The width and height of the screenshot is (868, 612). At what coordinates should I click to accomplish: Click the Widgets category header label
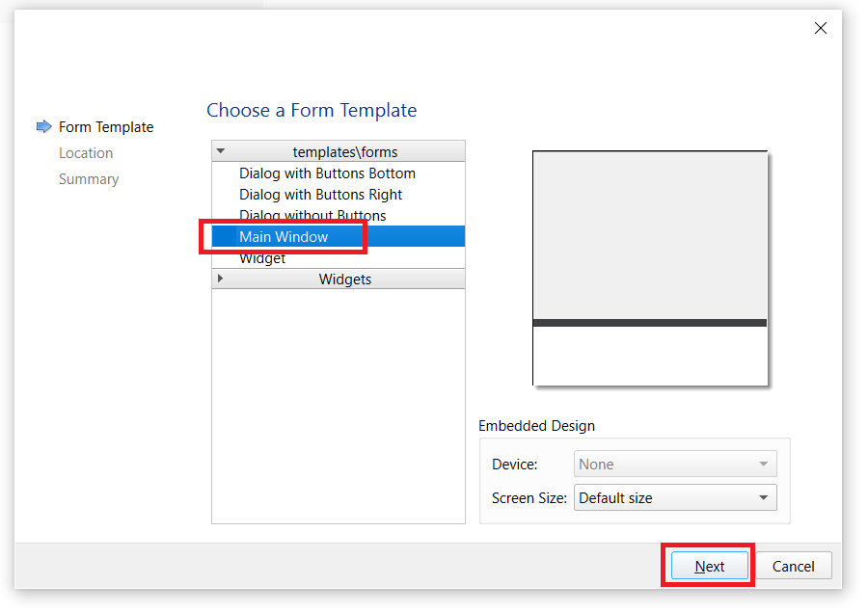tap(345, 279)
